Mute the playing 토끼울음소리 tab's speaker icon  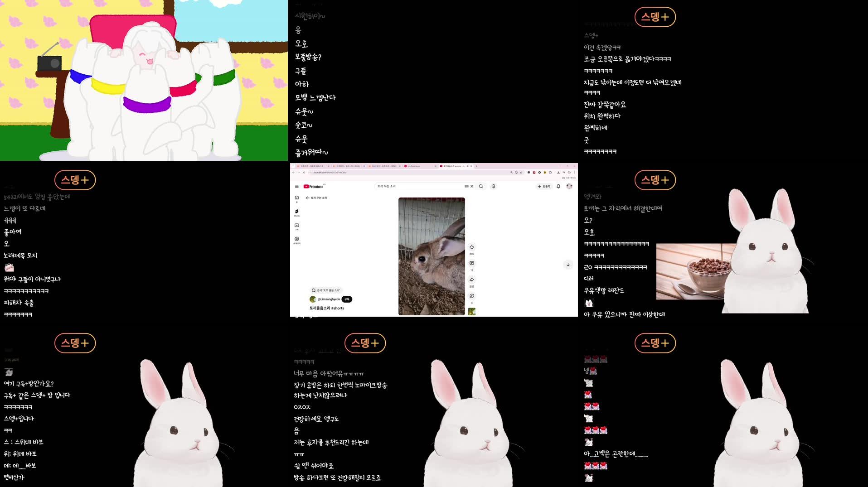coord(467,166)
